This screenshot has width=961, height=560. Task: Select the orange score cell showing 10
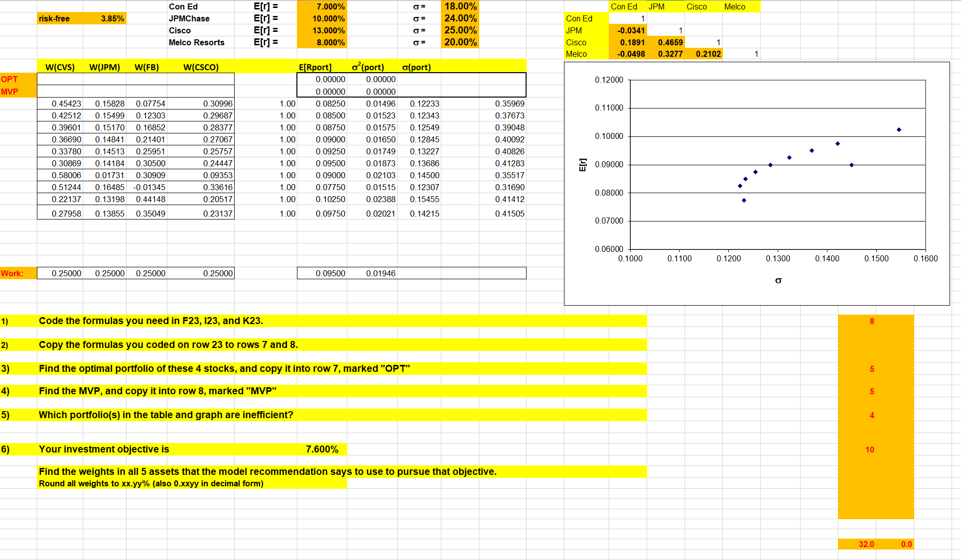(x=870, y=449)
